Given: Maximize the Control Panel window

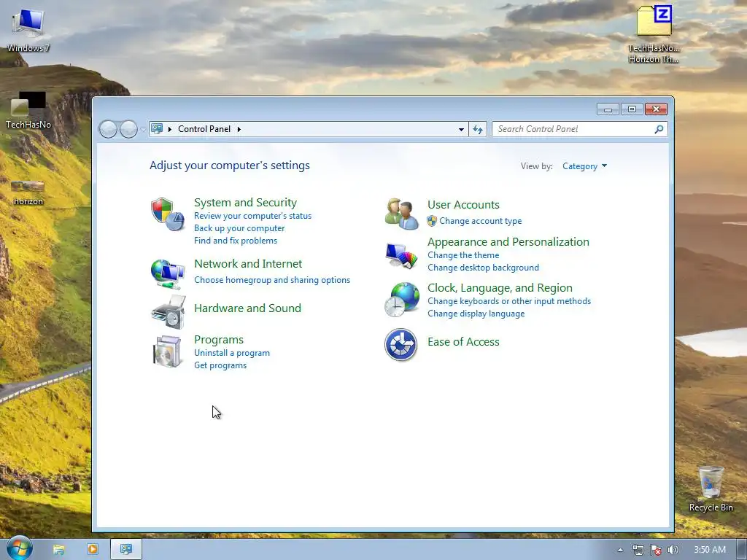Looking at the screenshot, I should pyautogui.click(x=632, y=109).
